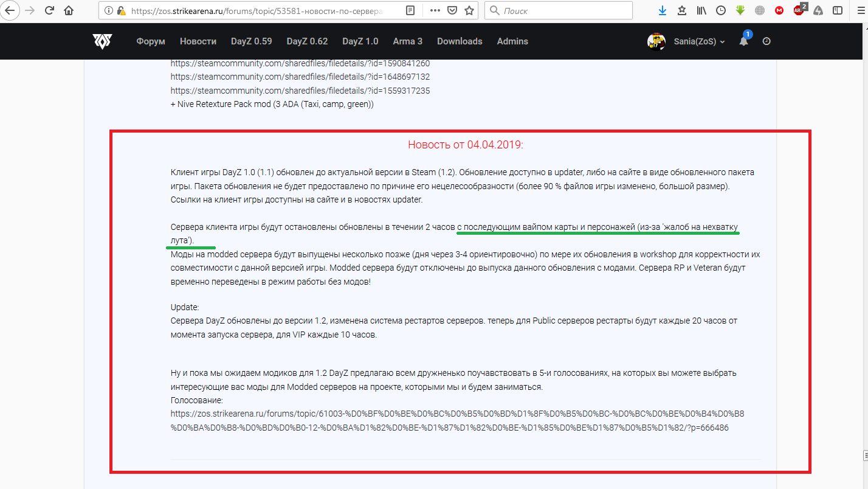Click the gray globe extension icon
The image size is (868, 489).
click(x=760, y=10)
